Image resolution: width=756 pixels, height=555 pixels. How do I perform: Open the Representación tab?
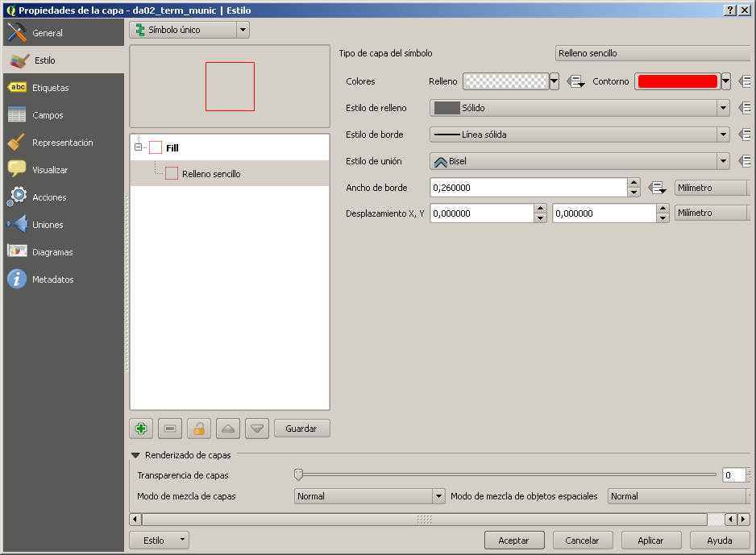(x=64, y=143)
